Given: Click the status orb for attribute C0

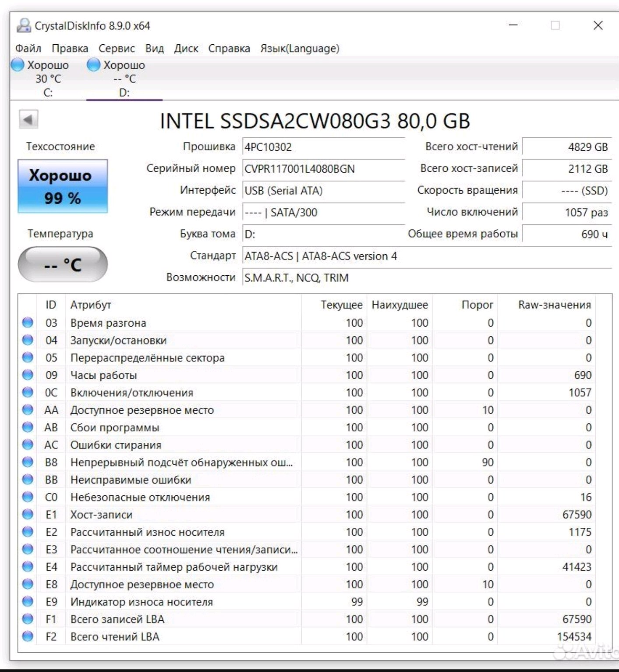Looking at the screenshot, I should pos(28,497).
